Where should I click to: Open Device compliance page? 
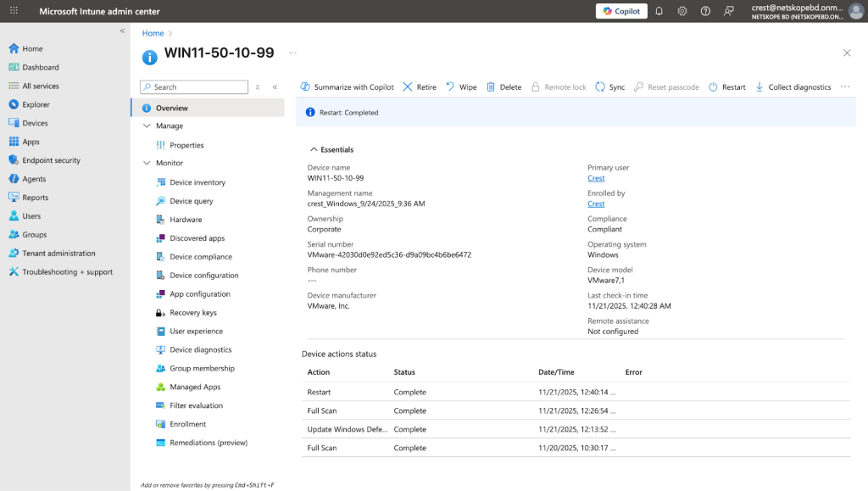pyautogui.click(x=200, y=257)
